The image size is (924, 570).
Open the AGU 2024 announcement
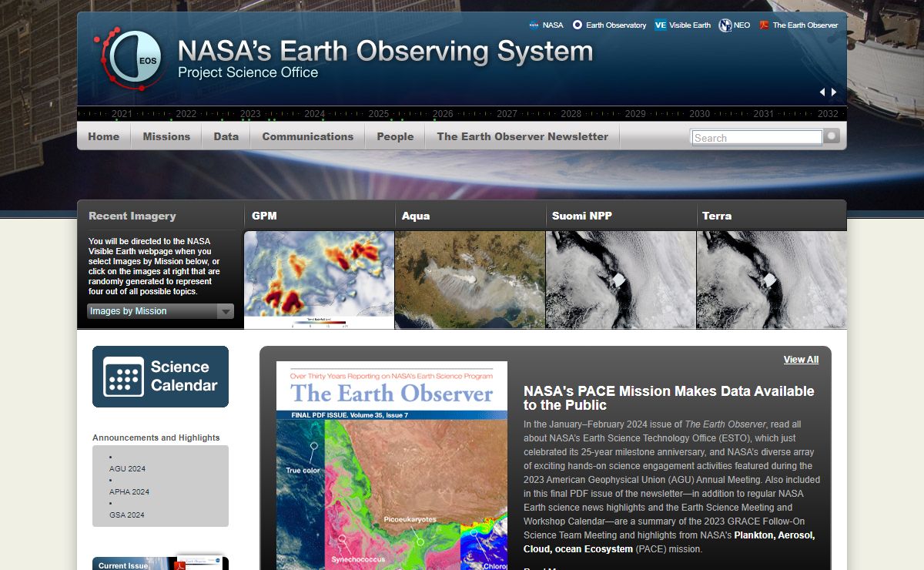click(127, 468)
